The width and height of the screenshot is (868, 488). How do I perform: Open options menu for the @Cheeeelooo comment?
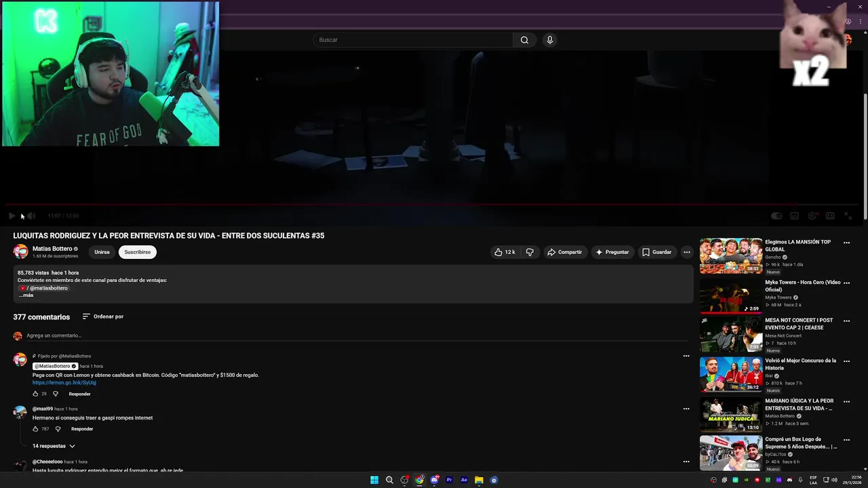[686, 462]
